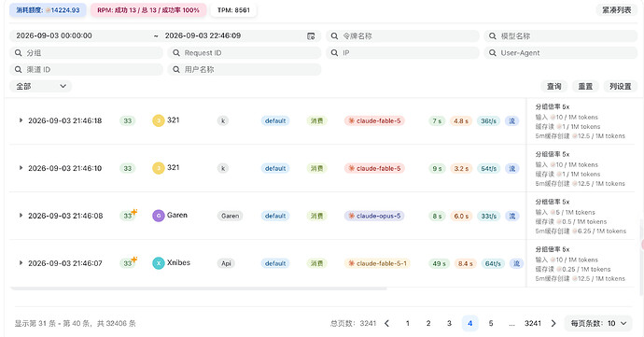Click the 重置 reset button
Image resolution: width=644 pixels, height=337 pixels.
[x=585, y=86]
